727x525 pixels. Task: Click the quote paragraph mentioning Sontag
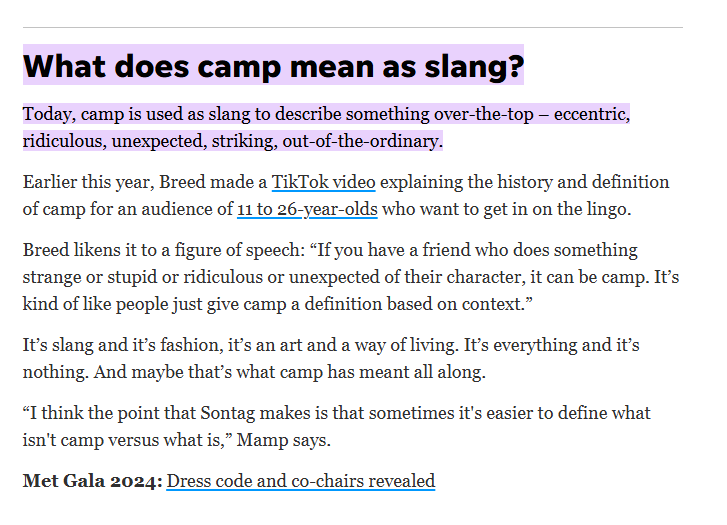[337, 426]
